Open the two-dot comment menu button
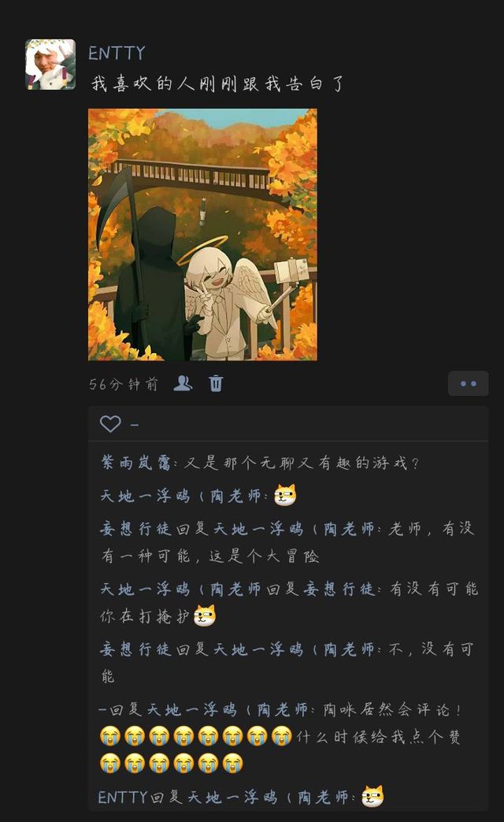 468,384
